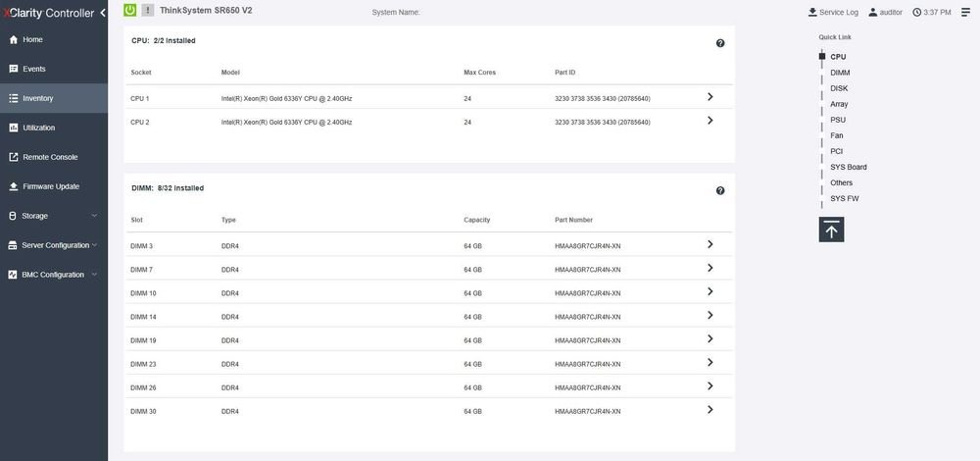This screenshot has width=980, height=461.
Task: Collapse sidebar with arrow next to XClarity Controller
Action: pos(103,13)
